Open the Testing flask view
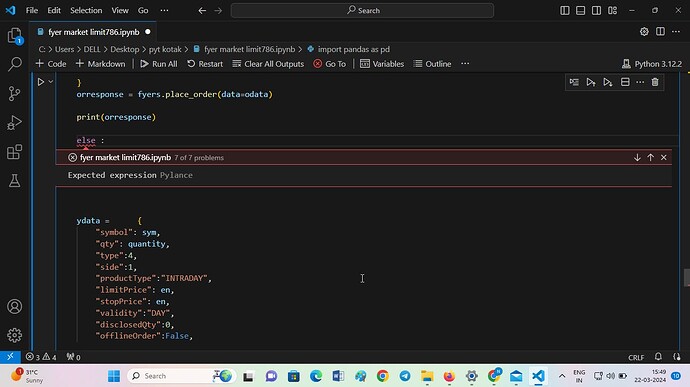This screenshot has width=690, height=387. 15,181
